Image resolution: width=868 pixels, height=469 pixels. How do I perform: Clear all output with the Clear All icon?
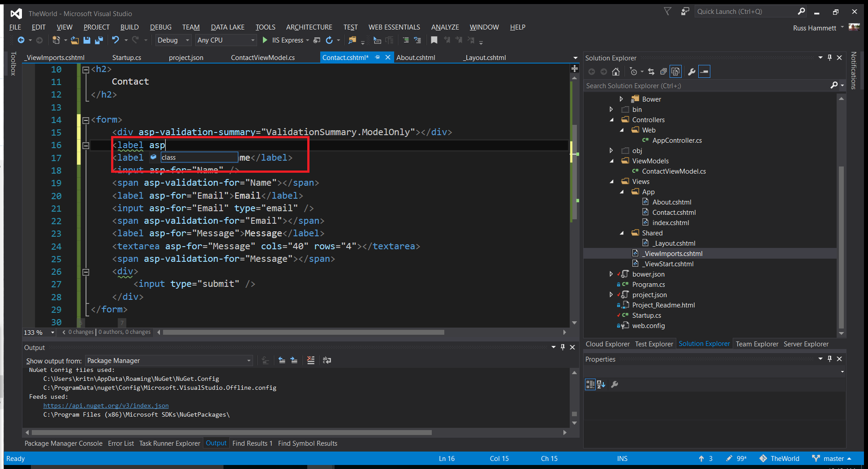pos(311,360)
